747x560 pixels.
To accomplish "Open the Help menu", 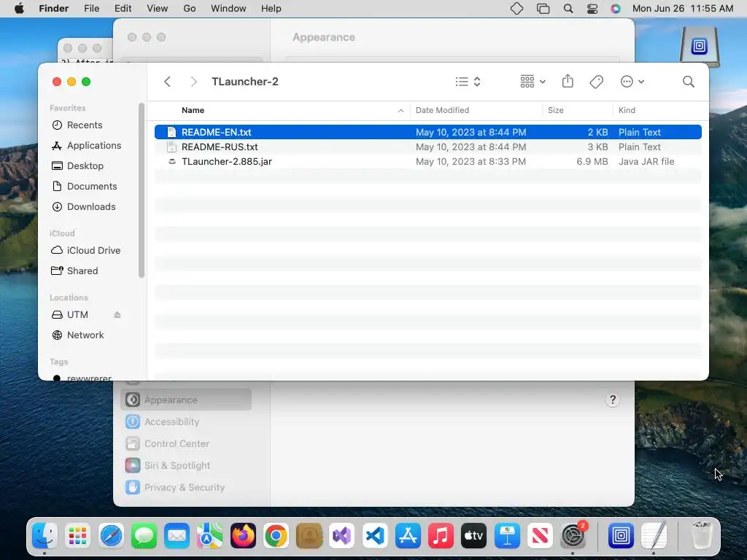I will (x=271, y=9).
